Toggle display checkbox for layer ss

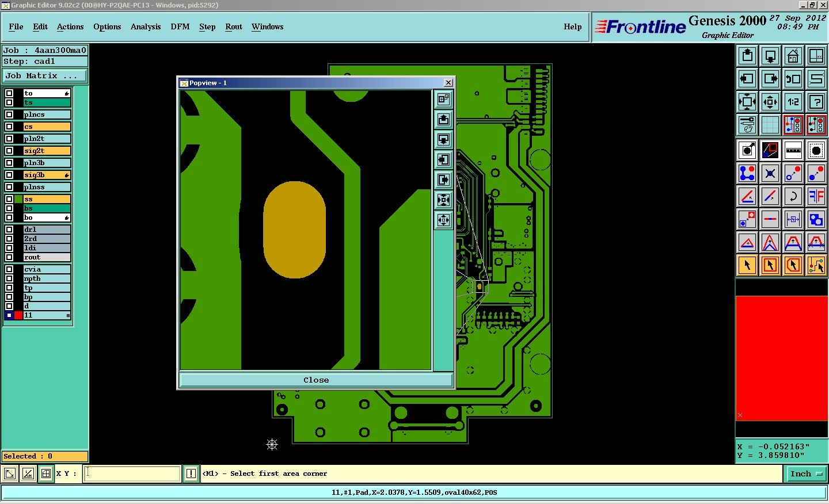(x=9, y=199)
